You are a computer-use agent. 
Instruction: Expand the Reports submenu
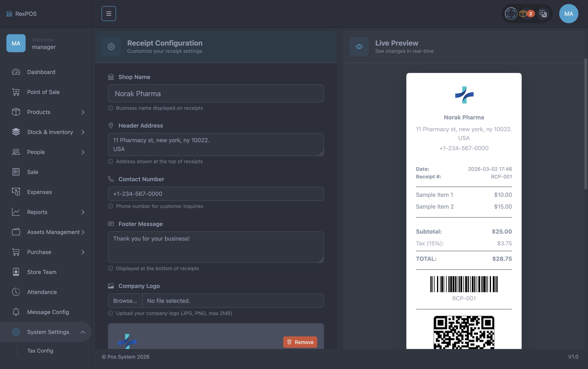[x=83, y=212]
